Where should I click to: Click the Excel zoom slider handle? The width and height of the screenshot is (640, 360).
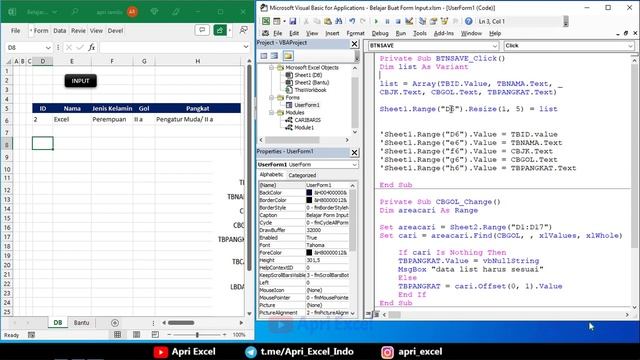point(197,335)
